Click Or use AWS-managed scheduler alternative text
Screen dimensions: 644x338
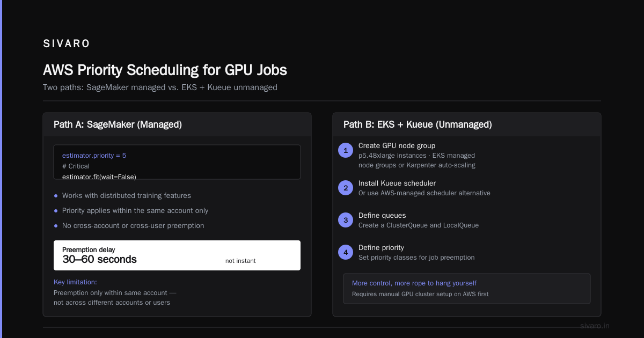[424, 193]
